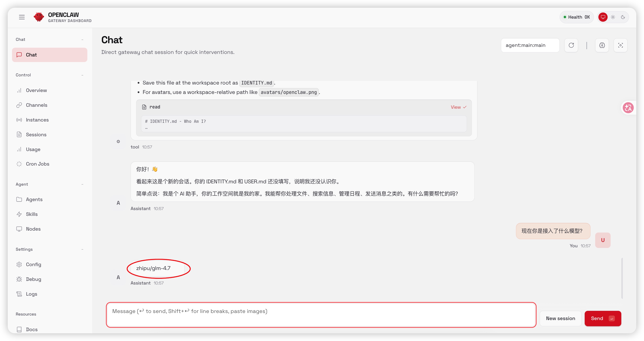Open the Debug page
Image resolution: width=644 pixels, height=341 pixels.
[x=33, y=279]
